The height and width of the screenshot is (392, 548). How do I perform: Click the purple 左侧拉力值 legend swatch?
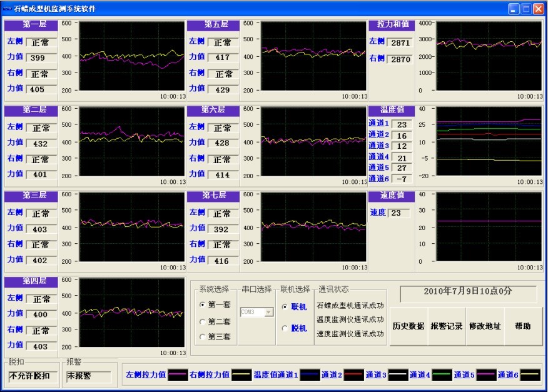point(178,375)
